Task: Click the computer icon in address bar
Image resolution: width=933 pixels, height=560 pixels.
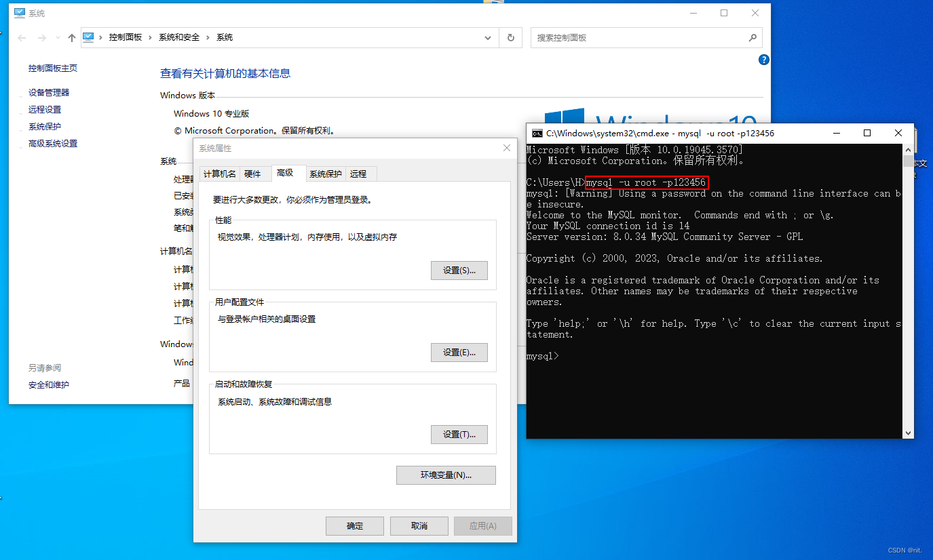Action: [x=88, y=37]
